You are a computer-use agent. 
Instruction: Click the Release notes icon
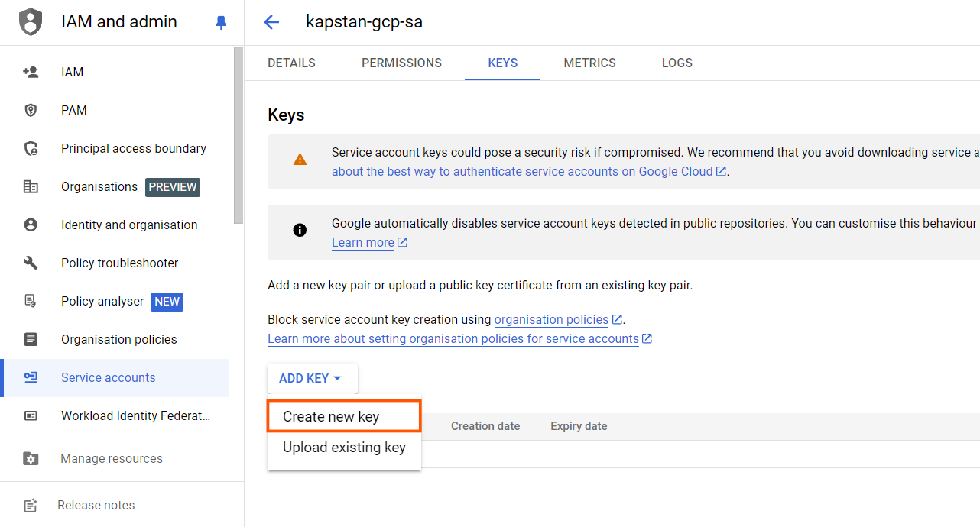click(31, 505)
